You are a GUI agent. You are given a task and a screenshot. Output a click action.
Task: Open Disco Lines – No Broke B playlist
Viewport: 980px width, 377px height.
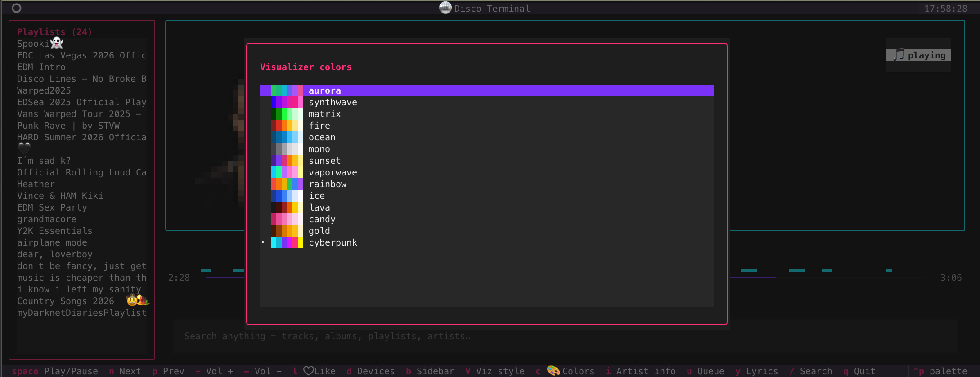pyautogui.click(x=82, y=79)
